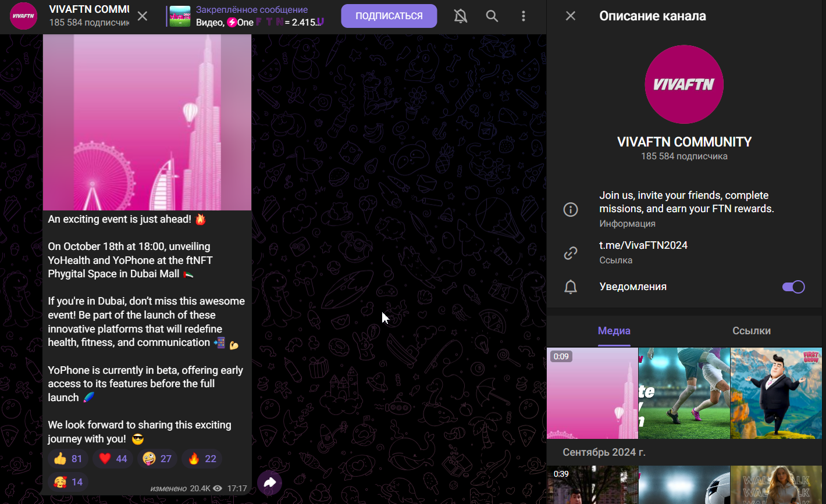This screenshot has width=826, height=504.
Task: Switch to the Ссылки tab
Action: (x=752, y=331)
